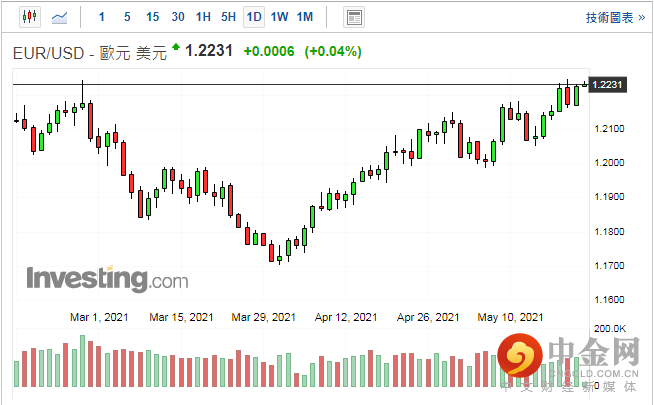Choose the 1M monthly timeframe
The height and width of the screenshot is (405, 654).
pos(305,17)
